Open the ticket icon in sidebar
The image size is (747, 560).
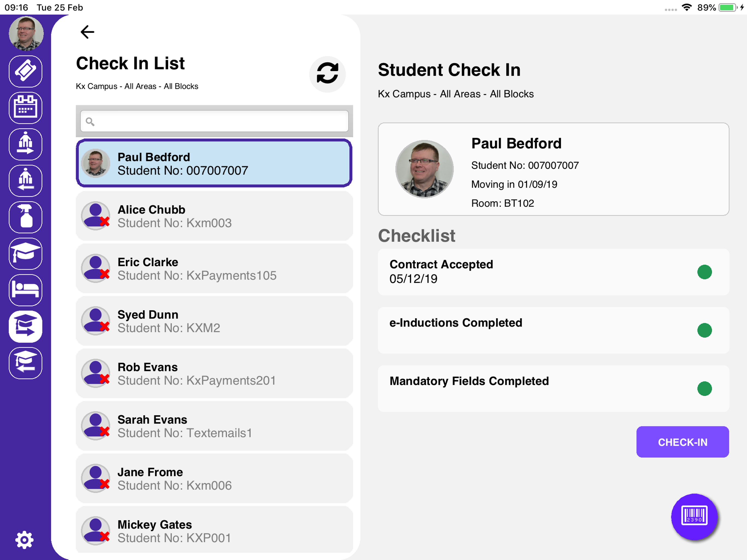[x=26, y=71]
